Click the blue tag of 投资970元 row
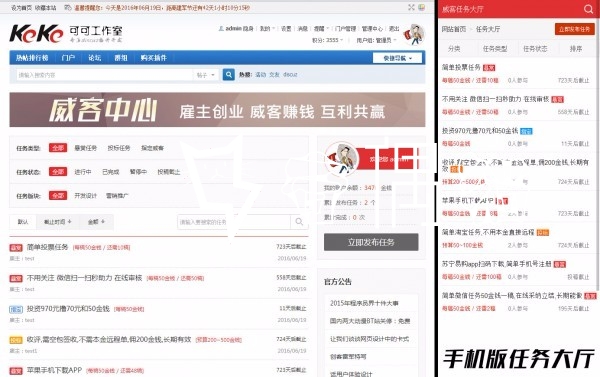Screen dimensions: 600x377 [x=16, y=309]
